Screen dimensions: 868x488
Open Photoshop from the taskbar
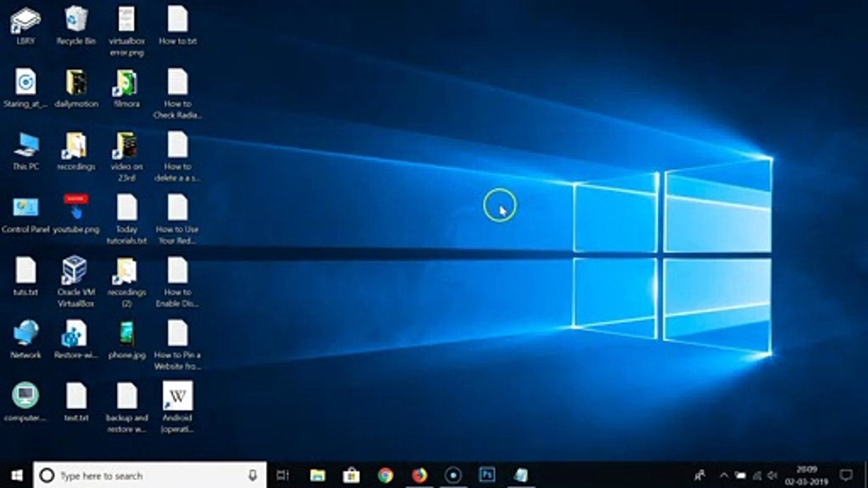coord(487,475)
